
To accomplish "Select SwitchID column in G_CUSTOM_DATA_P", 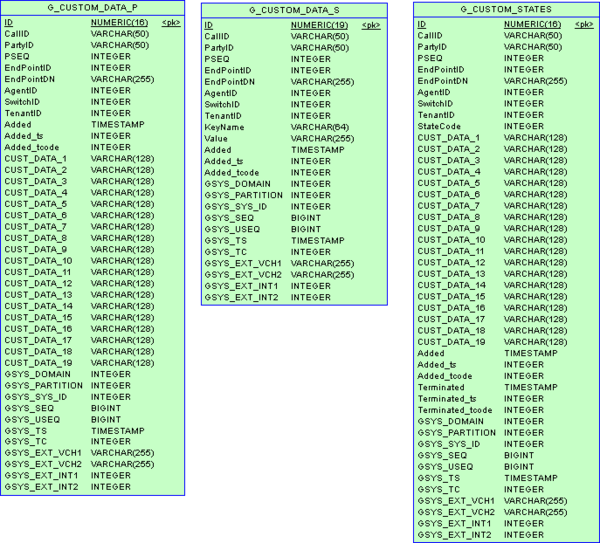I will tap(22, 102).
